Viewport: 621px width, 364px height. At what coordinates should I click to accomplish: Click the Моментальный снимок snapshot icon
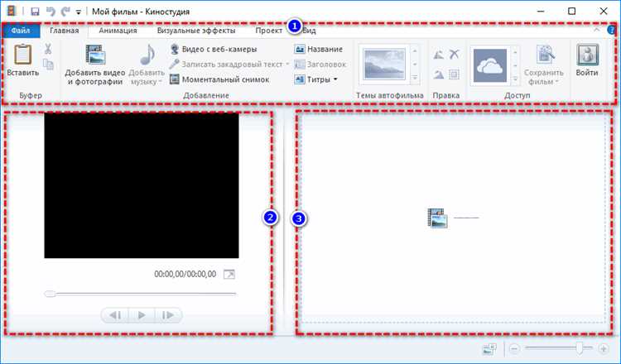point(174,79)
